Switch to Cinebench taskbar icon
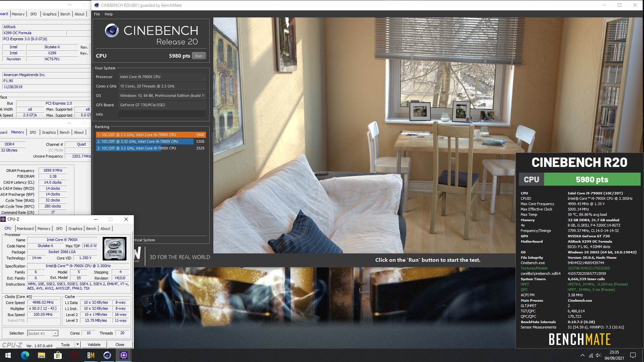This screenshot has width=644, height=362. coord(107,355)
